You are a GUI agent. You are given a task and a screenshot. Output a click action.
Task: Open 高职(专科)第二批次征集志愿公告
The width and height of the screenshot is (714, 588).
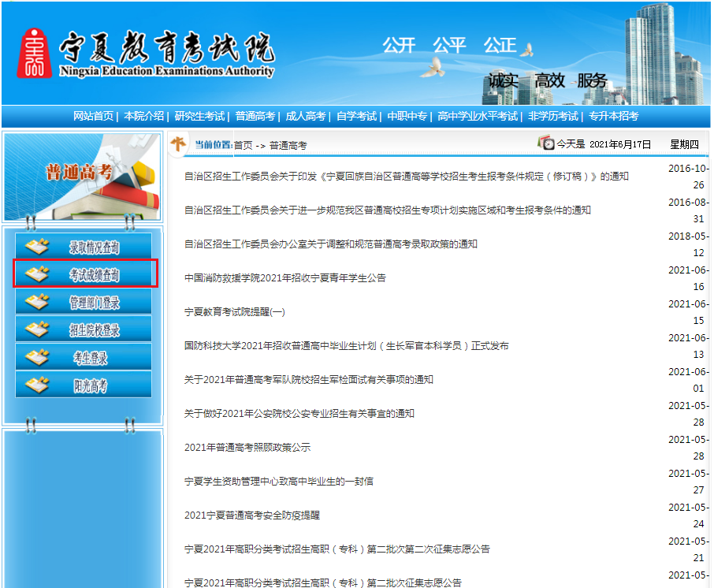323,582
